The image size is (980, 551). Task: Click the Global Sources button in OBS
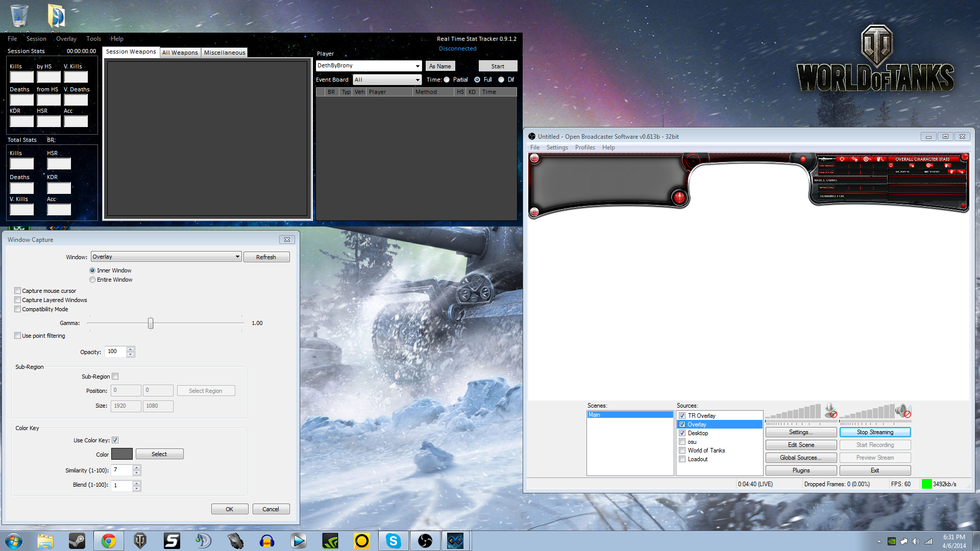point(800,458)
